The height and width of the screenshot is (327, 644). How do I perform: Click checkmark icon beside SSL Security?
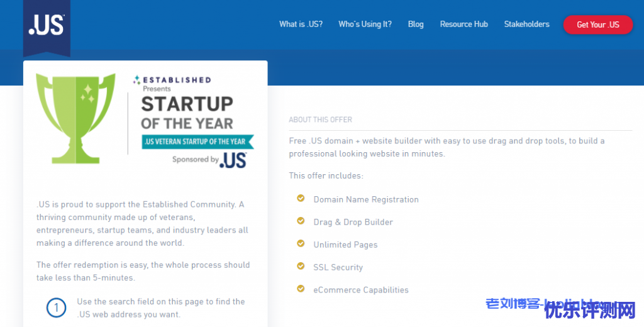click(301, 267)
